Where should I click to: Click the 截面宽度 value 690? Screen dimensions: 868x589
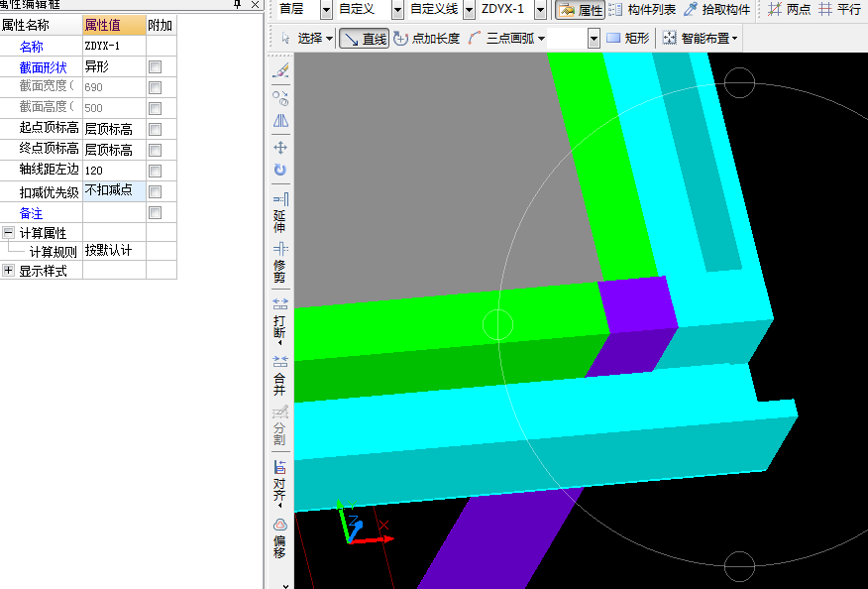(x=115, y=87)
